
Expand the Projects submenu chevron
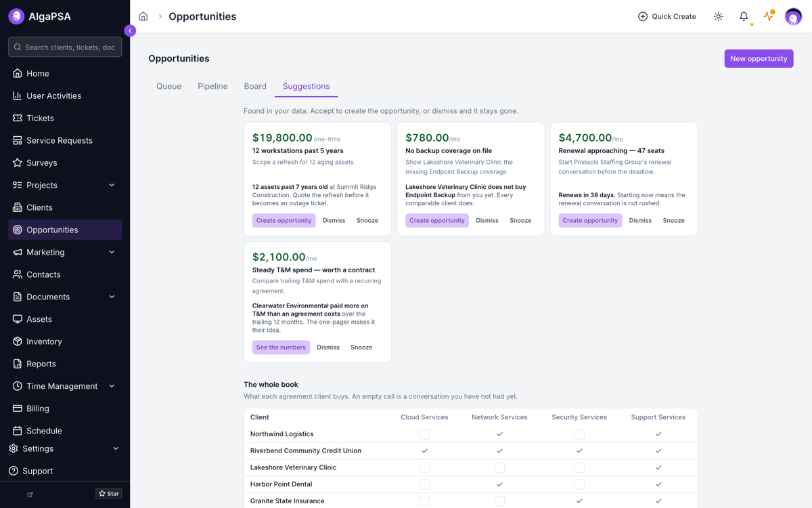[112, 185]
